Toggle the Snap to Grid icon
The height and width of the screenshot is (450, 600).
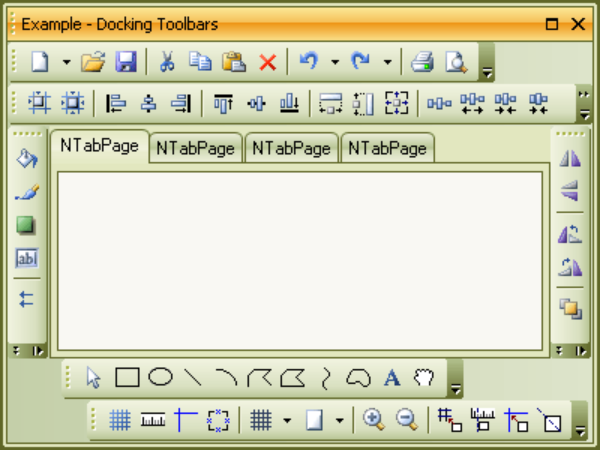pyautogui.click(x=450, y=420)
